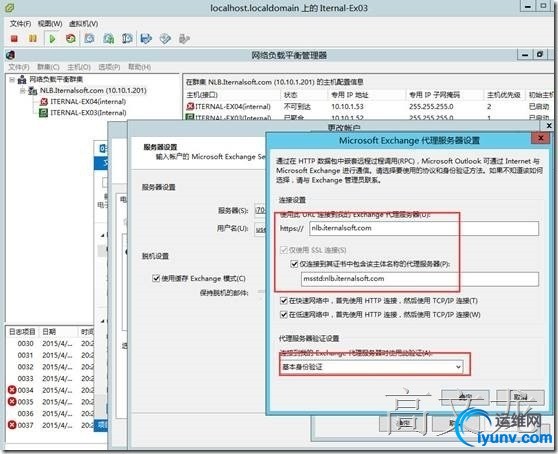This screenshot has height=454, width=558.
Task: Click the save disk toolbar icon
Action: pos(146,38)
